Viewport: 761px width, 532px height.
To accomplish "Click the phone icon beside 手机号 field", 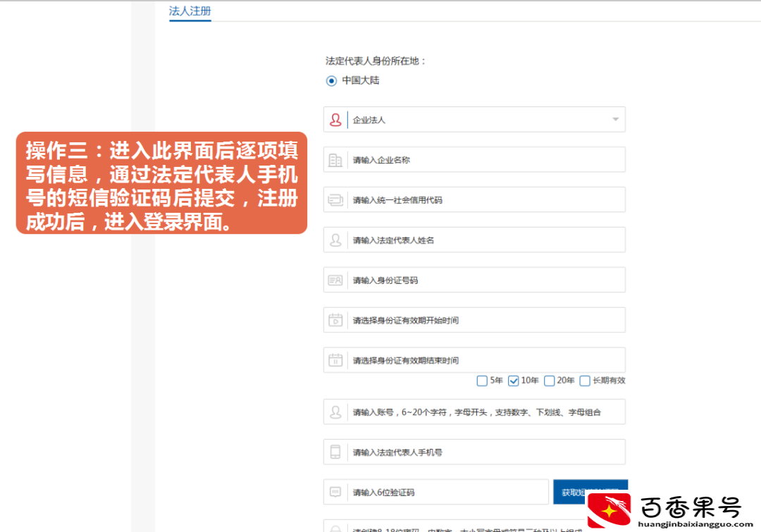I will (x=335, y=452).
